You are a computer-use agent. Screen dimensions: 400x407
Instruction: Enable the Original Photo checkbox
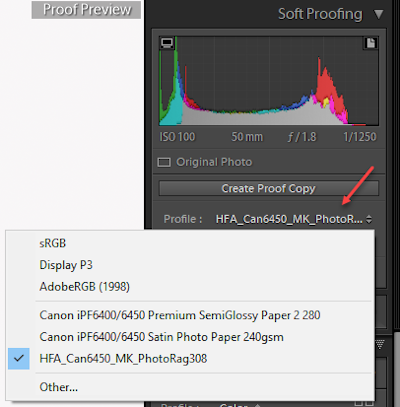[164, 162]
